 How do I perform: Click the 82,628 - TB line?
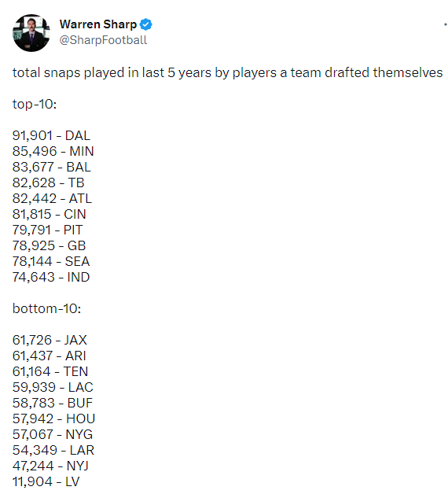tap(49, 183)
